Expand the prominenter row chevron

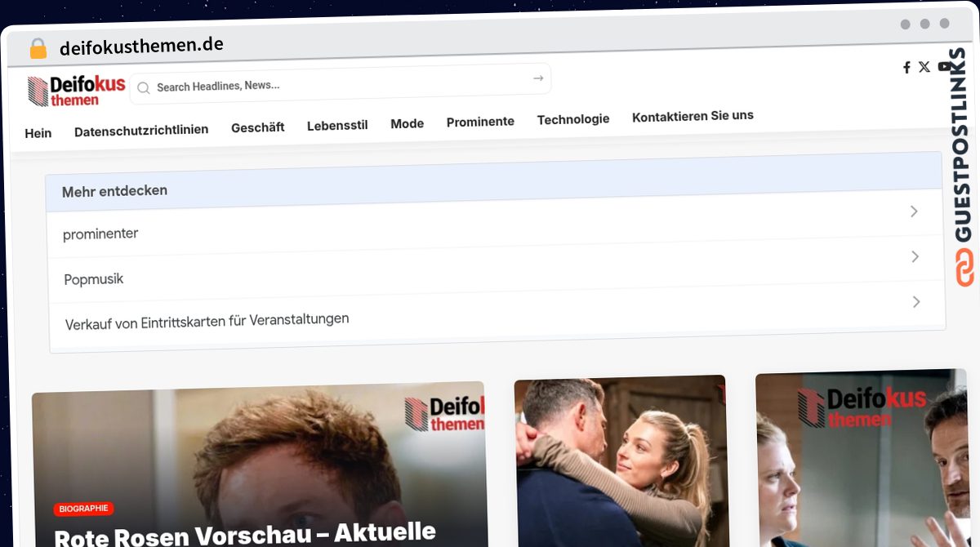(914, 211)
